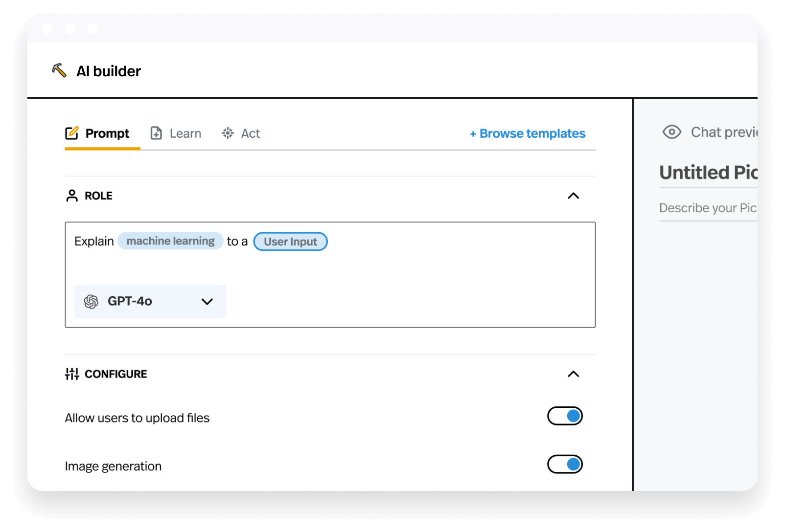Viewport: 785px width, 532px height.
Task: Click the Prompt tab edit icon
Action: (72, 133)
